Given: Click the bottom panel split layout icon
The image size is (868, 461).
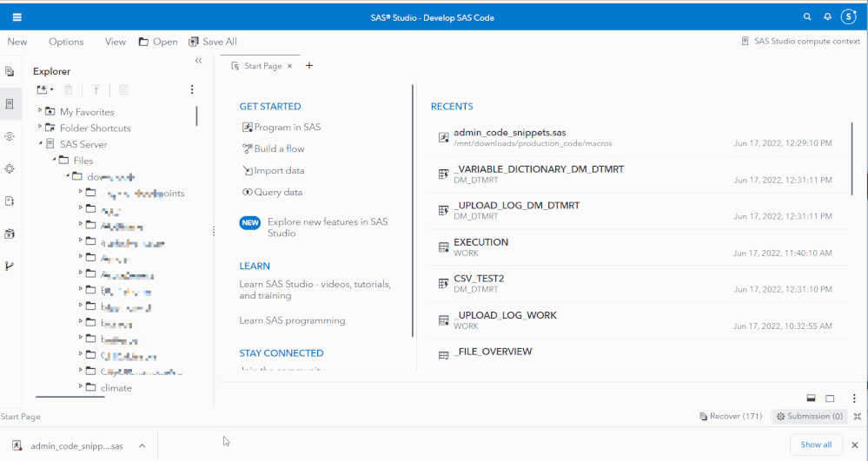Looking at the screenshot, I should pos(811,398).
